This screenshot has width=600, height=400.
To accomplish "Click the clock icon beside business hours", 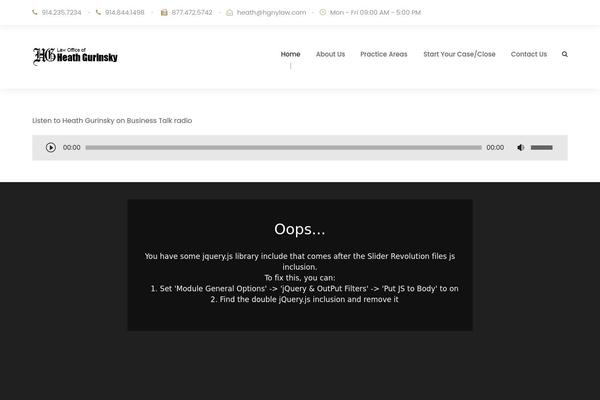I will tap(323, 12).
